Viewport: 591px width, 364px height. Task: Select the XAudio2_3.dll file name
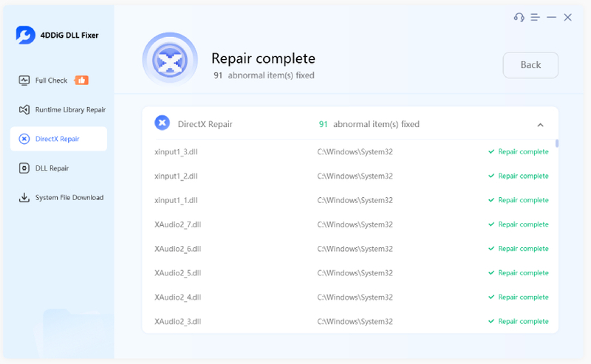pos(178,321)
